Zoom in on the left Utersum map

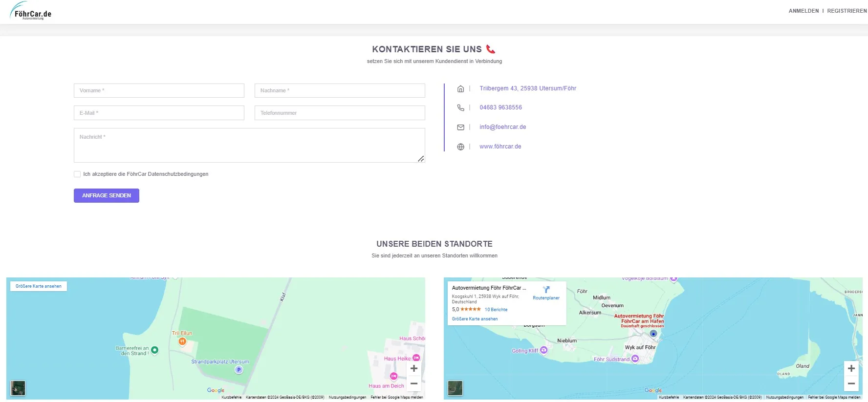(414, 369)
